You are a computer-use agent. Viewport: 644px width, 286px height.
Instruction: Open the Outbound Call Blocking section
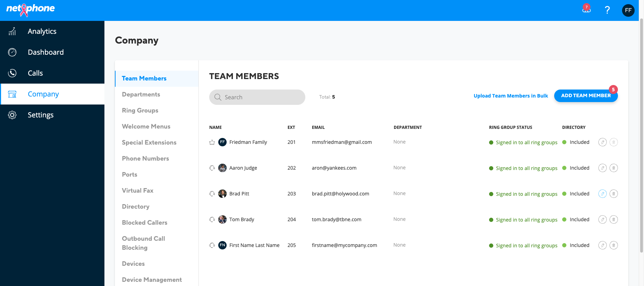point(143,243)
